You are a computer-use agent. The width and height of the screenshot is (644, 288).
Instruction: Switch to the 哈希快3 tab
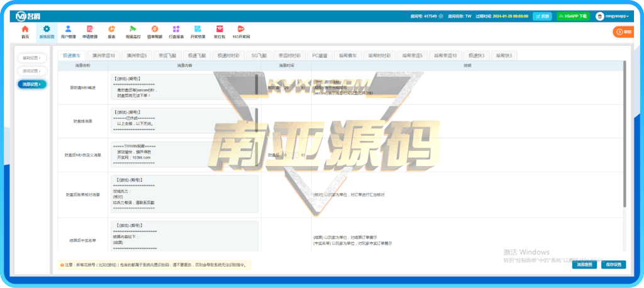pyautogui.click(x=504, y=55)
